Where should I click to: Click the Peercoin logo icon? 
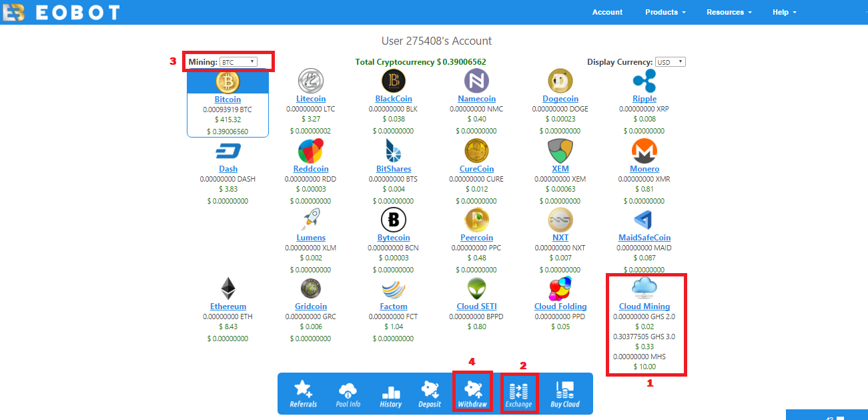(476, 220)
